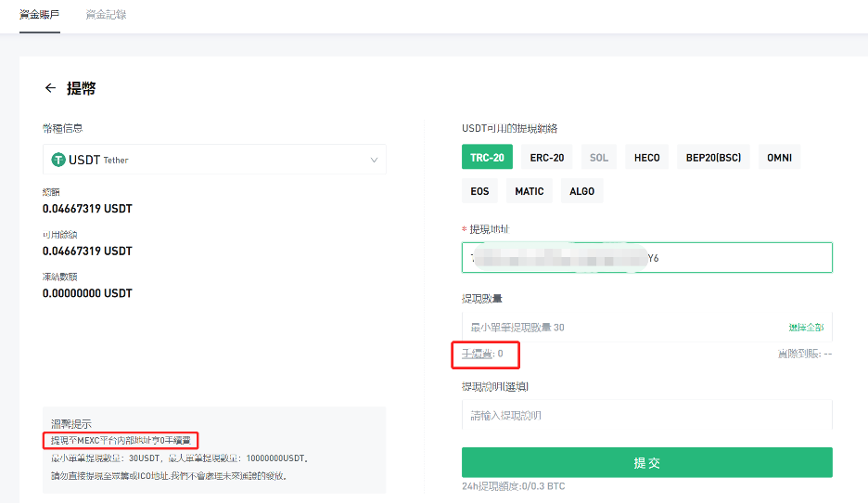The image size is (868, 503).
Task: Choose the OMNI network
Action: coord(779,158)
